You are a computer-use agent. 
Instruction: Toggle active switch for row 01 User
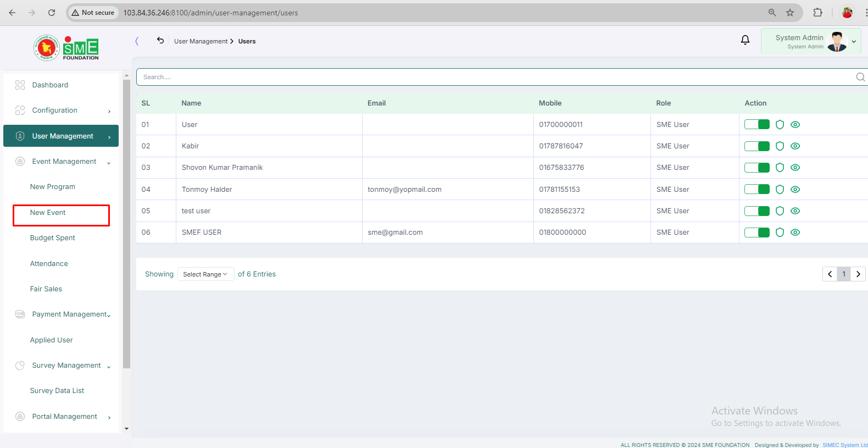pyautogui.click(x=757, y=125)
